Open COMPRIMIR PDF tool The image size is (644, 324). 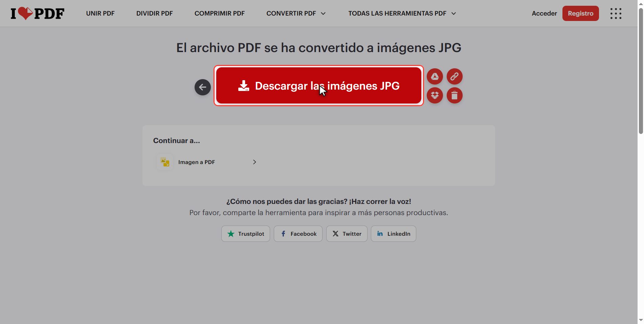[220, 14]
